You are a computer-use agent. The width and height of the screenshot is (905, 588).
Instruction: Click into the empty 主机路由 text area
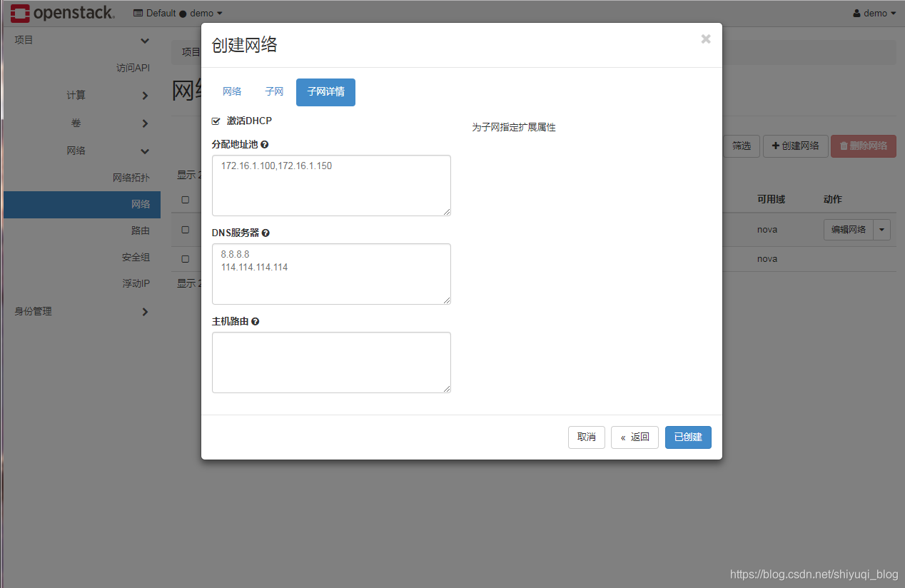(331, 363)
